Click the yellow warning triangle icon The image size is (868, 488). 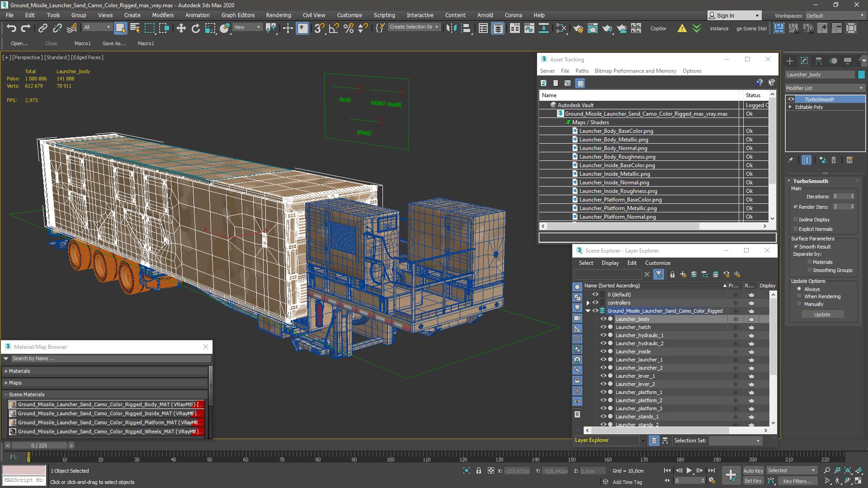coord(682,28)
